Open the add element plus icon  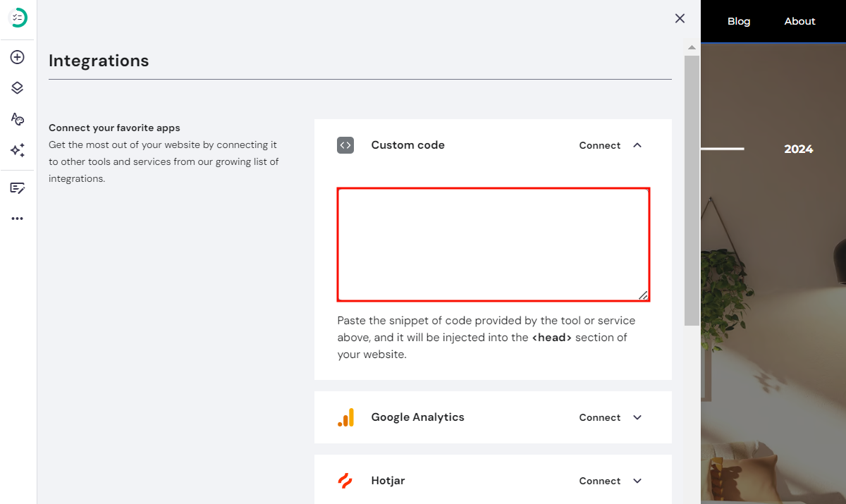(x=18, y=57)
